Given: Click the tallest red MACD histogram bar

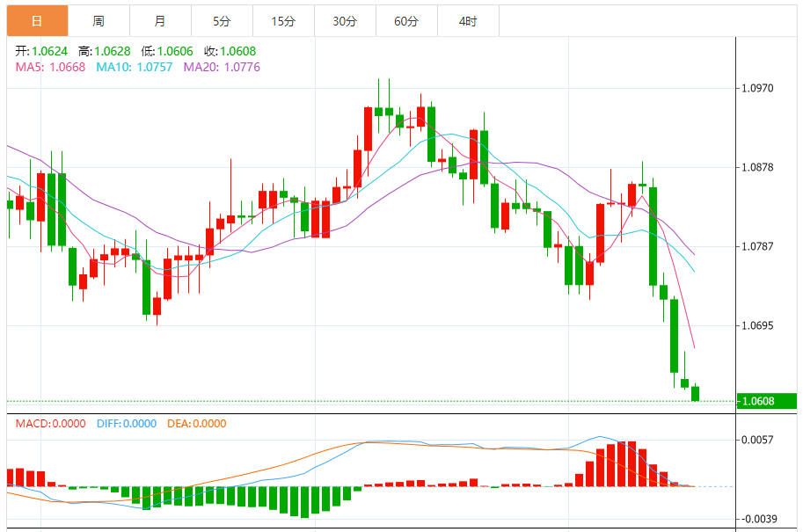Looking at the screenshot, I should click(632, 464).
